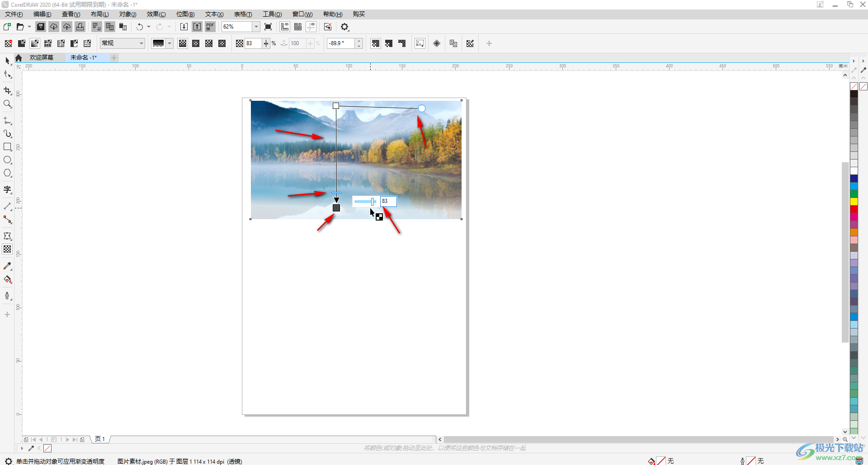Save the document with the floppy icon
The height and width of the screenshot is (465, 868).
click(41, 27)
